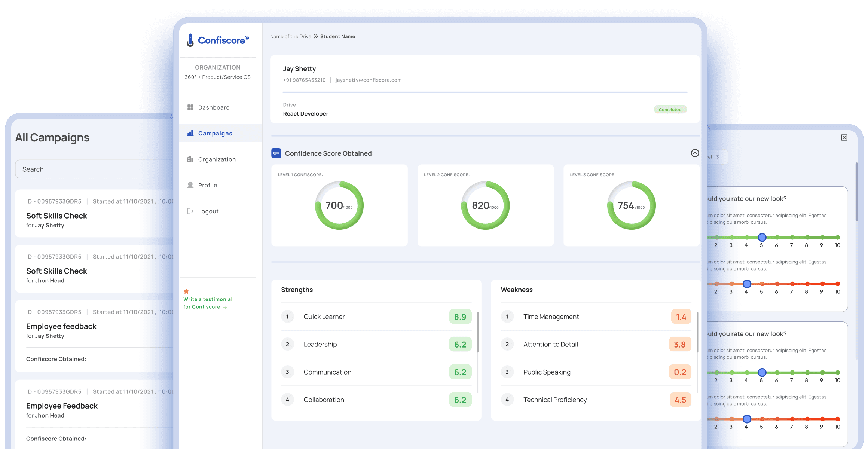Click the Logout arrow icon in sidebar
The image size is (868, 449).
tap(190, 211)
